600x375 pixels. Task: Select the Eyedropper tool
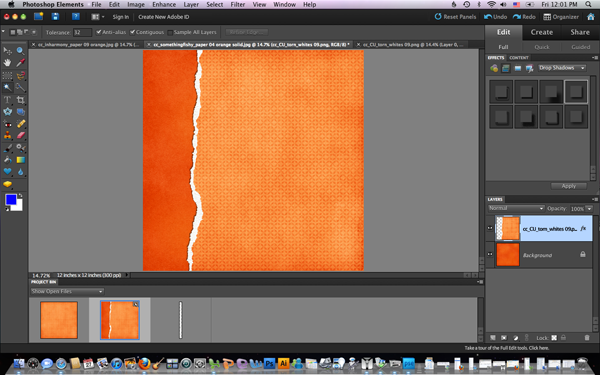coord(21,63)
